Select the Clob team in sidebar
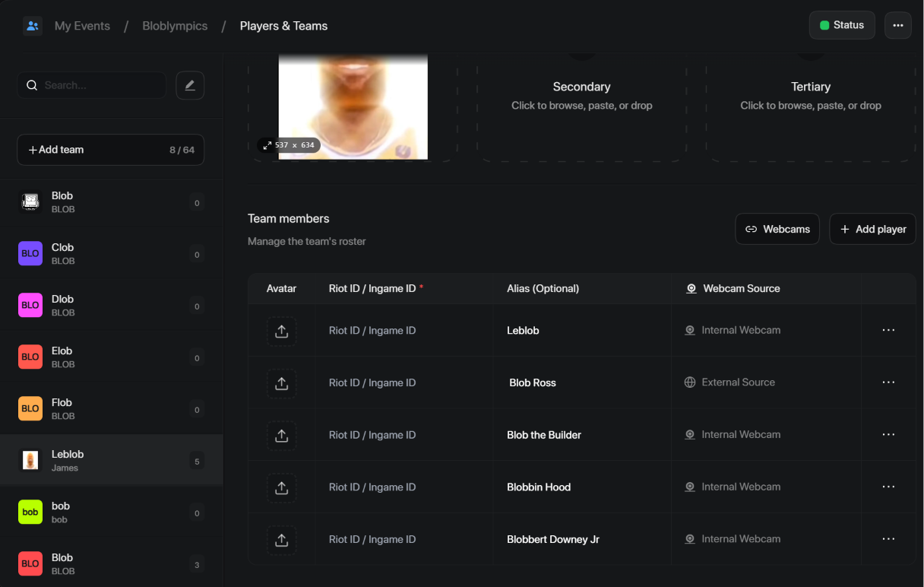The height and width of the screenshot is (587, 924). click(112, 254)
